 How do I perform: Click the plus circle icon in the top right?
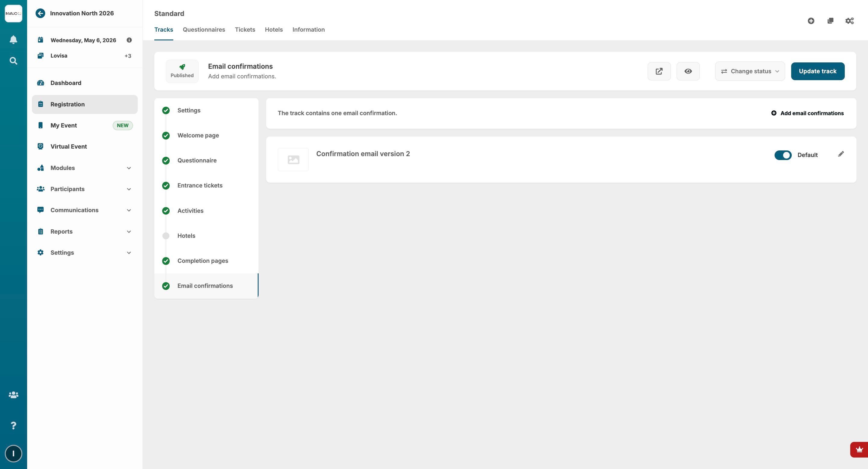pyautogui.click(x=811, y=21)
